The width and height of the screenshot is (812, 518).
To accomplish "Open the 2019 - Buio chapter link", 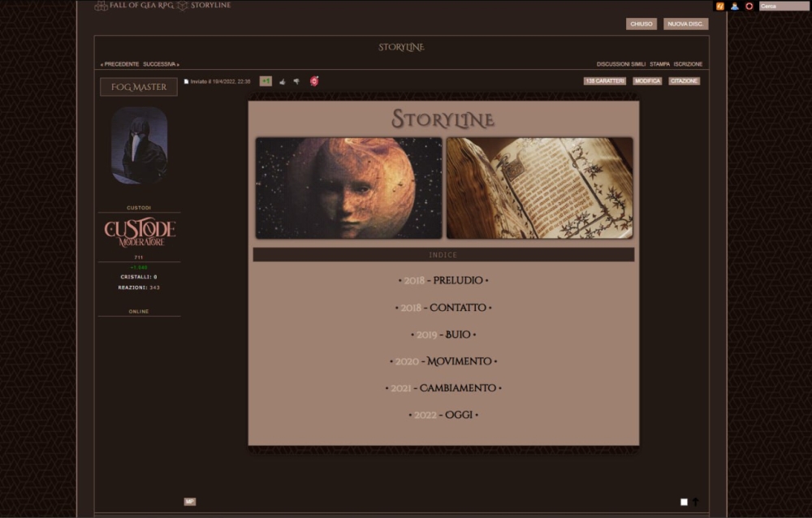I will click(x=443, y=335).
